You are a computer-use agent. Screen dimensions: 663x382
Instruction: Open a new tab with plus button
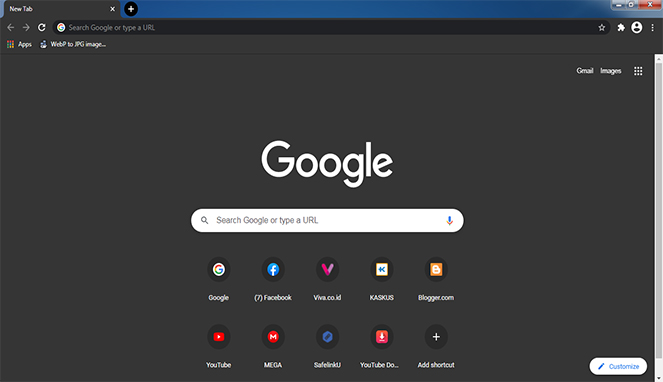click(x=131, y=9)
